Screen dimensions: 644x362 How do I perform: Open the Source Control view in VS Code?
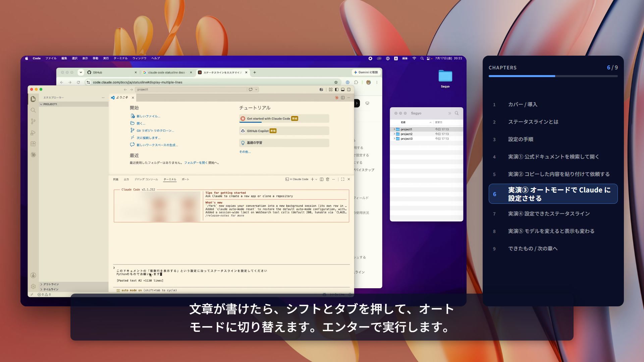(33, 121)
